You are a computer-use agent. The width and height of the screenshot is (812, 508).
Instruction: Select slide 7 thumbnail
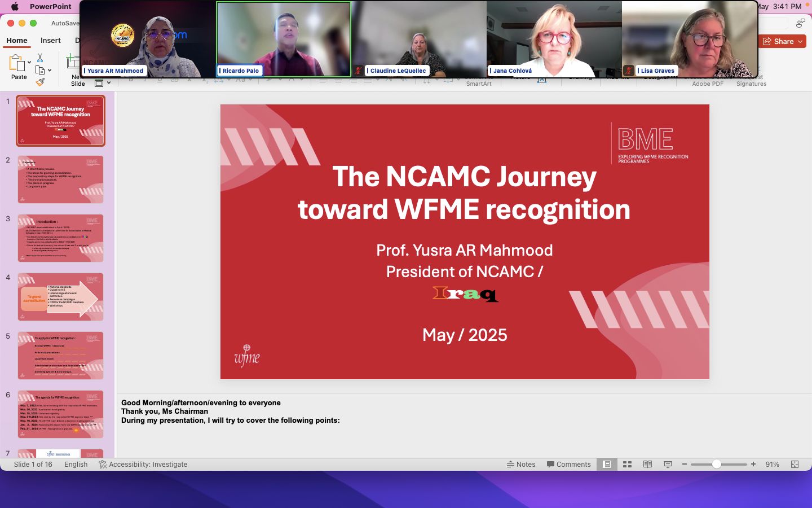pos(60,453)
